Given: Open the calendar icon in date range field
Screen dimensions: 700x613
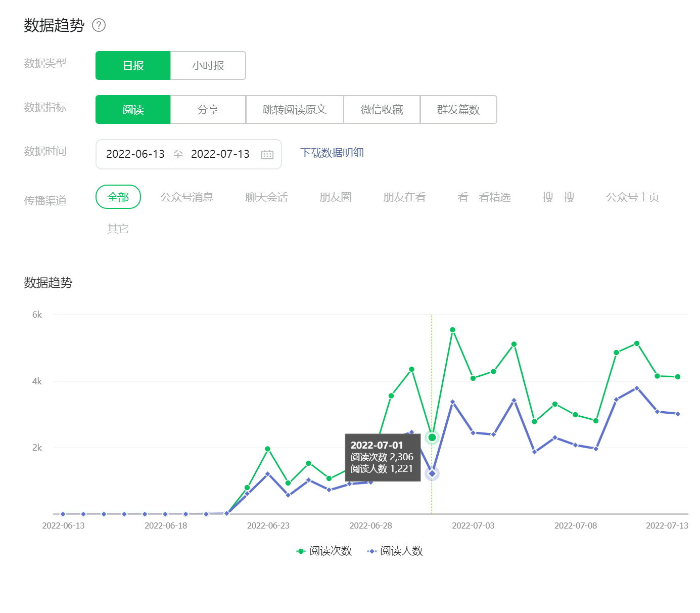Looking at the screenshot, I should coord(267,154).
